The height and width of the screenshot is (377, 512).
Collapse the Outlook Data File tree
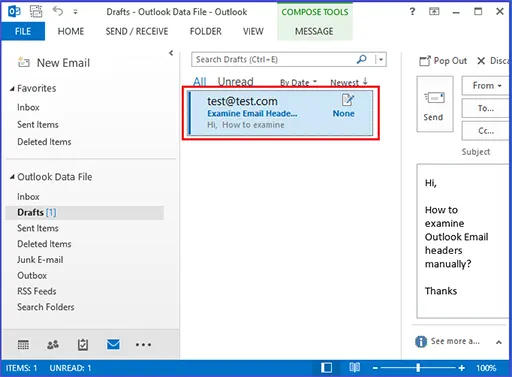click(x=12, y=177)
